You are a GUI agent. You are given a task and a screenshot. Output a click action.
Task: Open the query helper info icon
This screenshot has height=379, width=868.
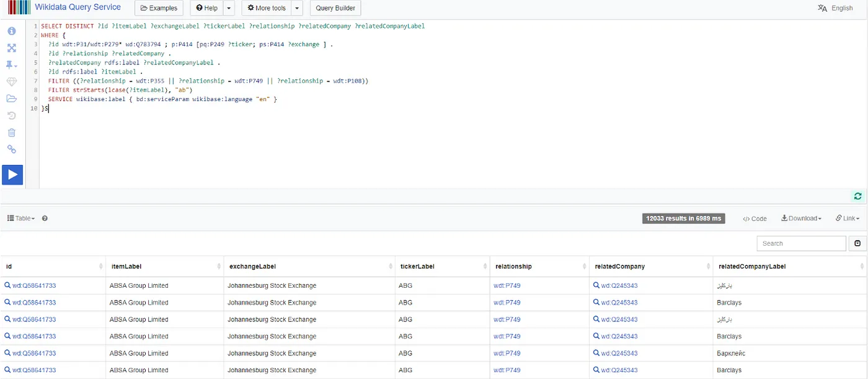12,31
